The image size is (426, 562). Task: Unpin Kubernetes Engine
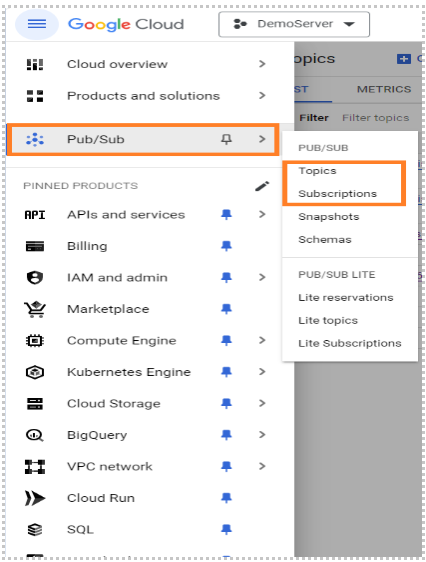click(226, 372)
